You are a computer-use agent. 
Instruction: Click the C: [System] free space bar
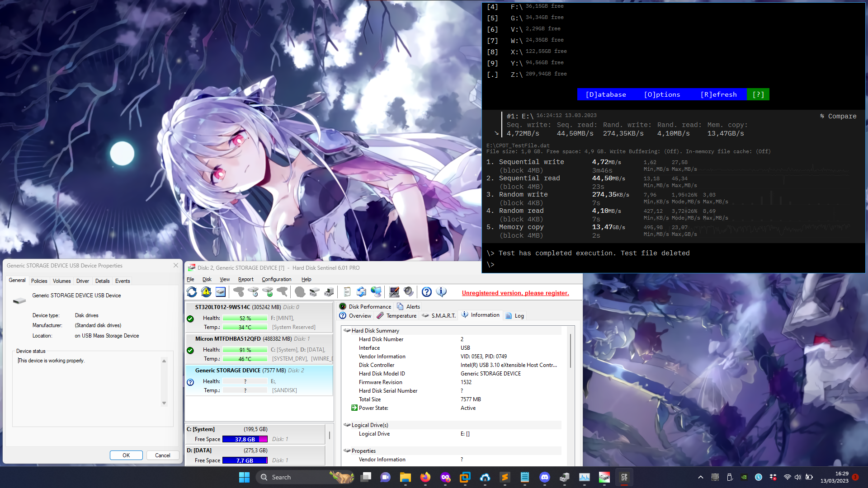(245, 439)
